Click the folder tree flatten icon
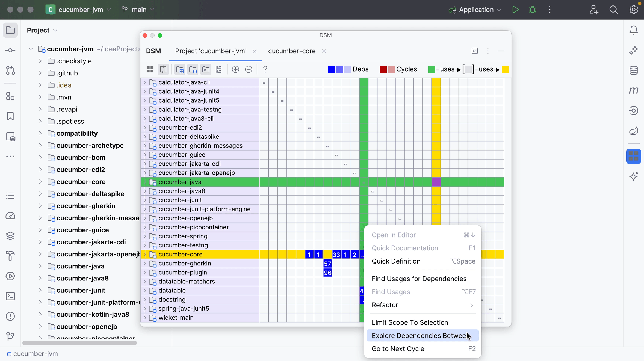The width and height of the screenshot is (644, 361). click(219, 69)
